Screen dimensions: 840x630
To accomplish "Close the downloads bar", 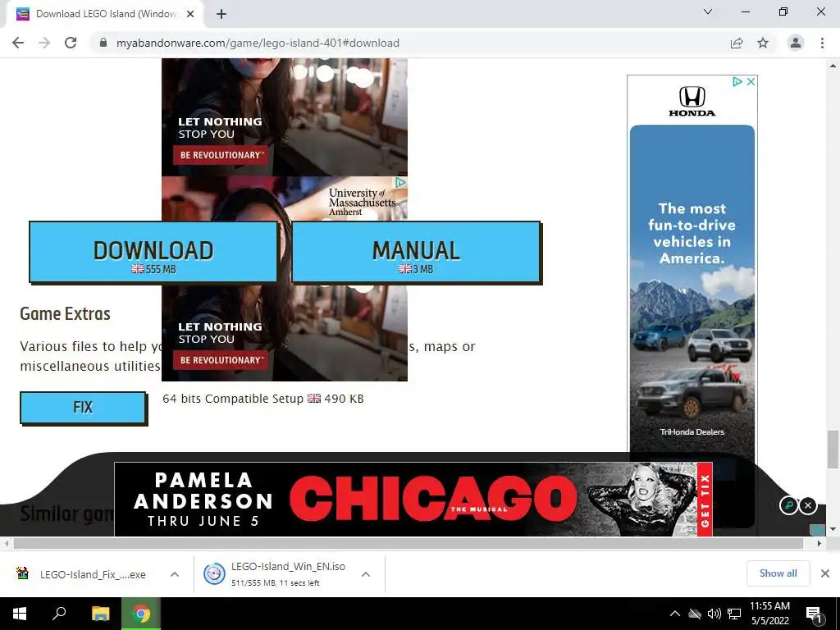I will (825, 573).
